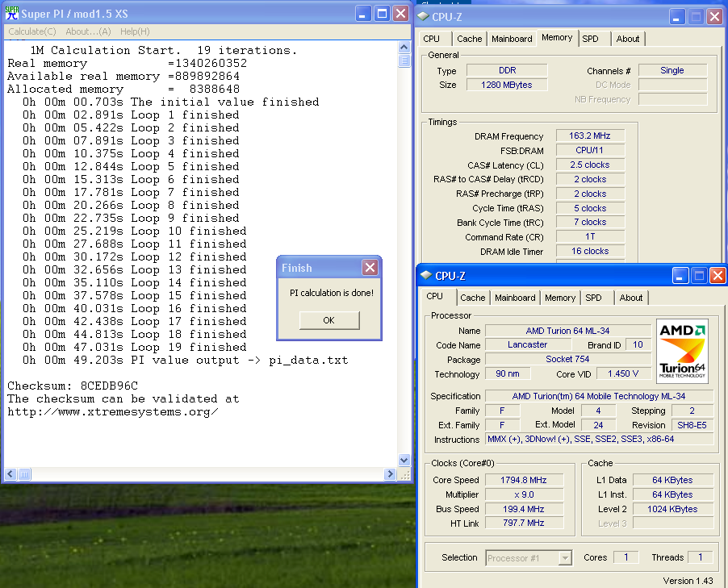This screenshot has height=588, width=728.
Task: Click the Technology value 90 nm
Action: coord(508,373)
